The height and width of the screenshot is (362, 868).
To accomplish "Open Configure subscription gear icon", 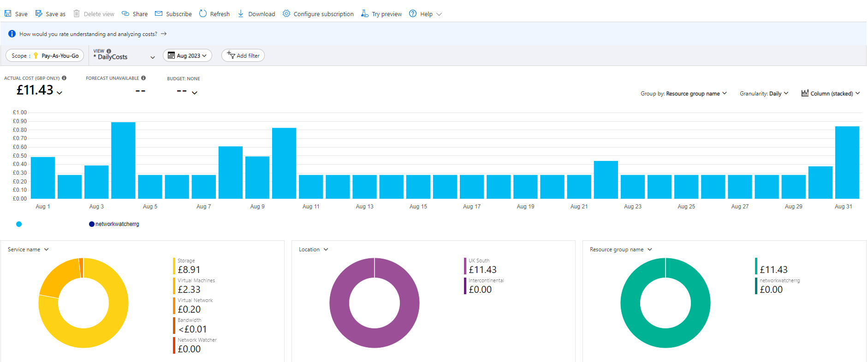I will tap(286, 14).
